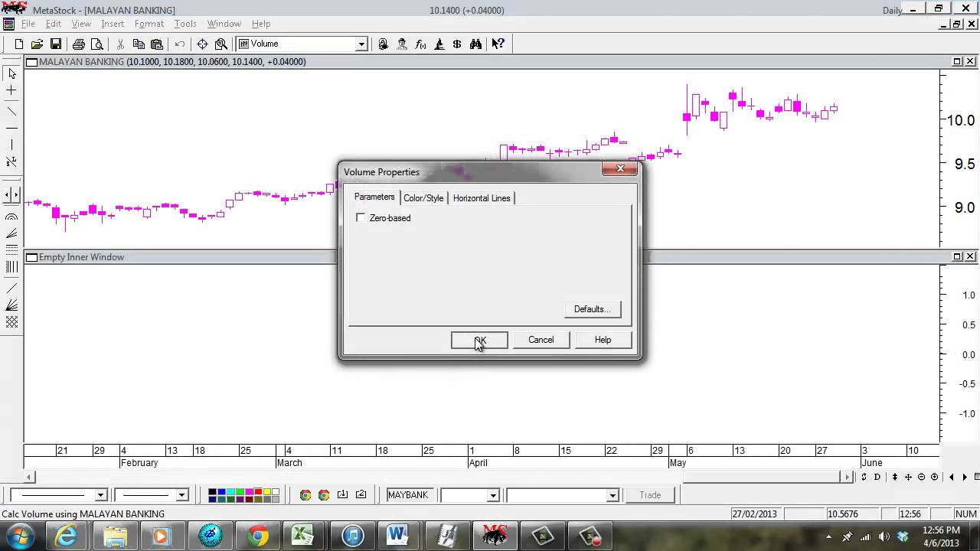
Task: Click the Defaults... button
Action: pos(593,309)
